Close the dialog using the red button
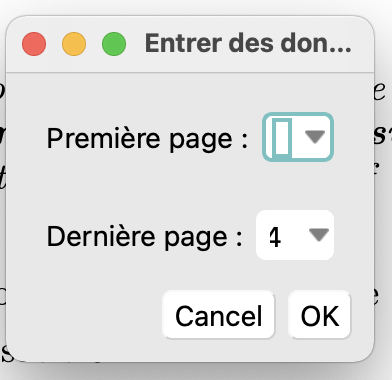 (x=34, y=44)
